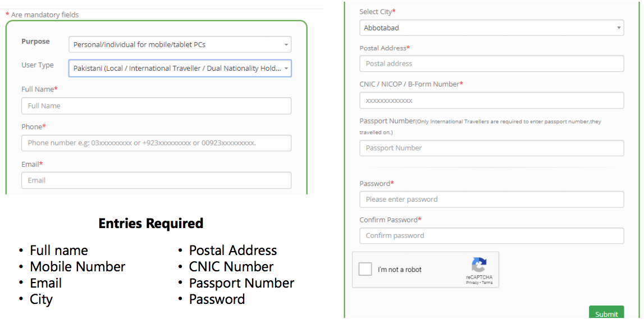Click the Confirm Password field
644x323 pixels.
click(x=491, y=235)
